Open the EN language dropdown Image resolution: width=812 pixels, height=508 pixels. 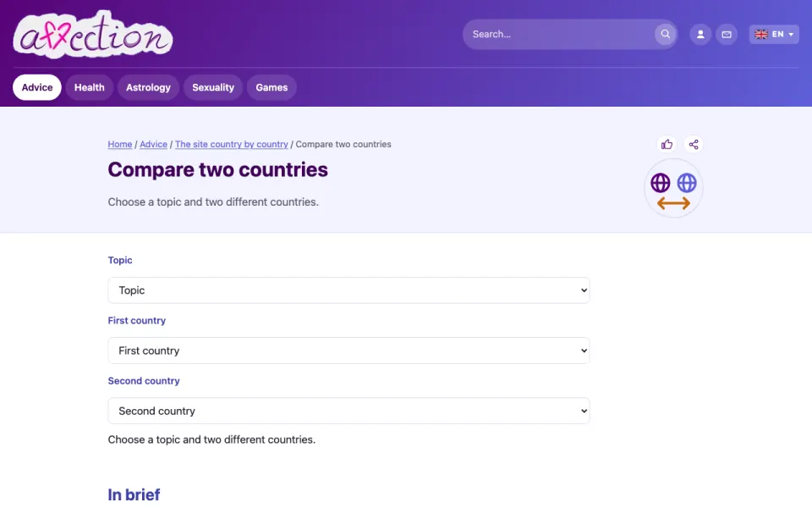(774, 34)
